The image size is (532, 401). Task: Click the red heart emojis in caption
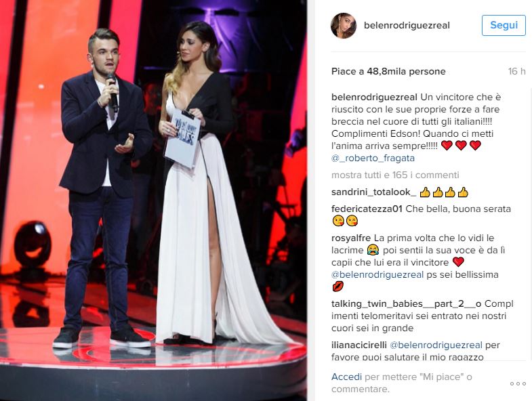click(461, 146)
